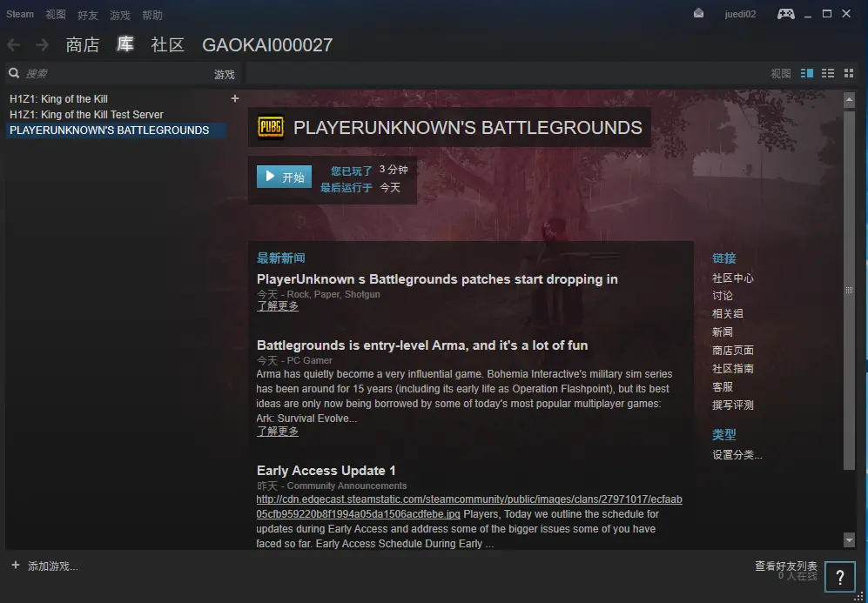868x603 pixels.
Task: Open the Battlegrounds entry-level Arma headline
Action: point(422,345)
